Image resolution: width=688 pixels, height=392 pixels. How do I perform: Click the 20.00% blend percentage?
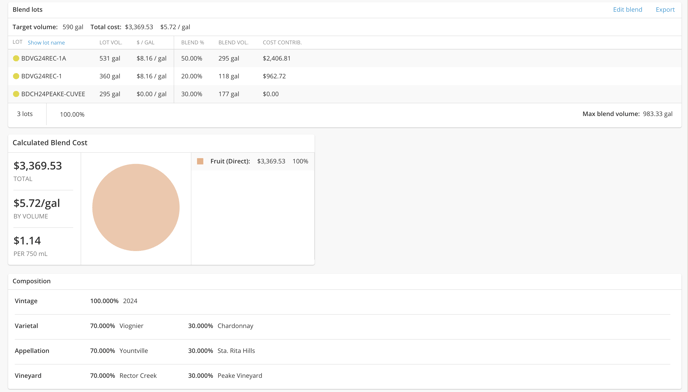tap(192, 76)
